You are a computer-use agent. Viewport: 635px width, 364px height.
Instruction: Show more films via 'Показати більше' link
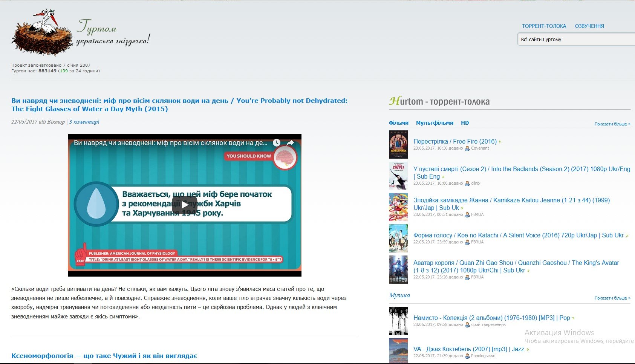coord(612,124)
